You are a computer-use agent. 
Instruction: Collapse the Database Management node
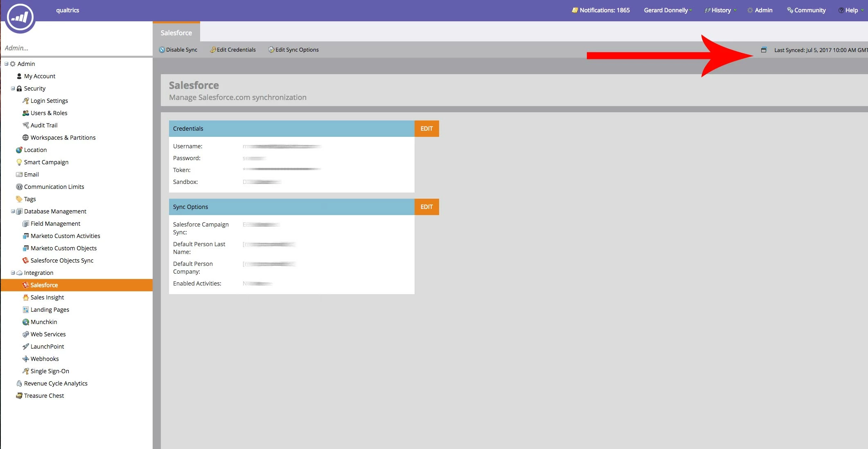[x=13, y=211]
